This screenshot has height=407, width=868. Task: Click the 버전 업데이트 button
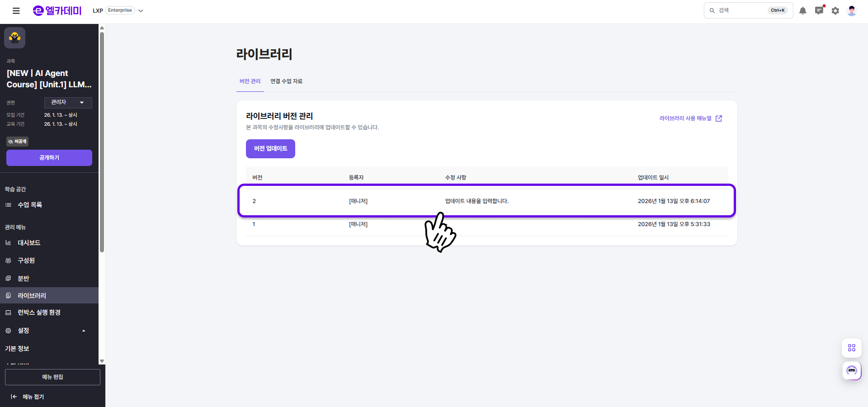(270, 149)
